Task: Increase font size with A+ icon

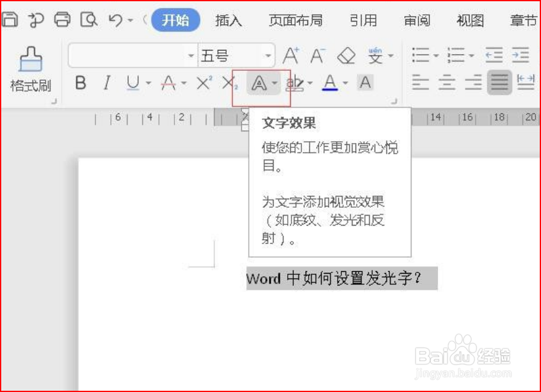Action: (291, 55)
